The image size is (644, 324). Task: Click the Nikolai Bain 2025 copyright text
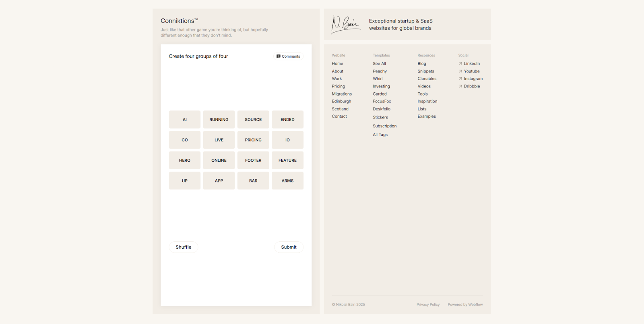[x=349, y=305]
